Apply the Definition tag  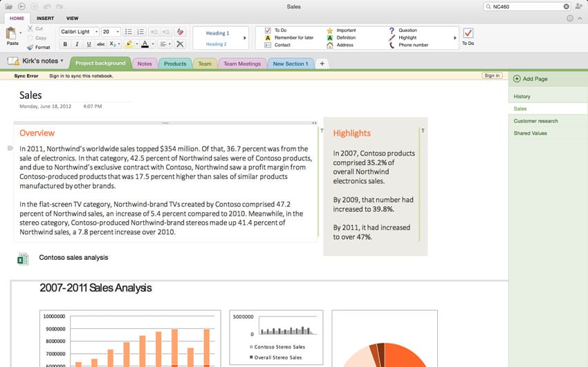click(341, 37)
